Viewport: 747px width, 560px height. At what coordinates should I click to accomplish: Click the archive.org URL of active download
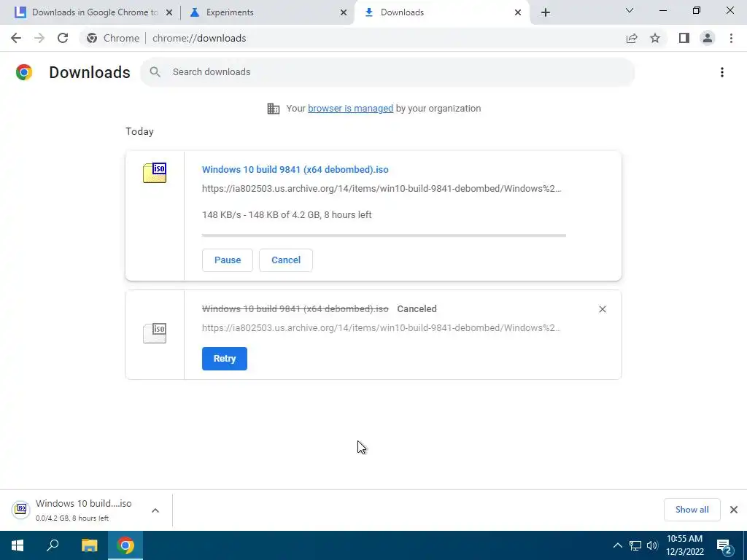382,189
